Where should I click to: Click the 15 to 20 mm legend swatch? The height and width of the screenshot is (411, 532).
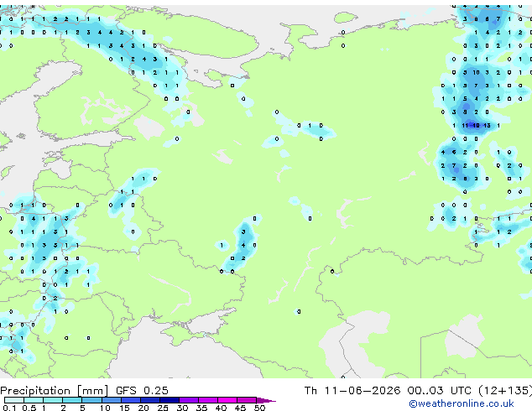pos(131,400)
